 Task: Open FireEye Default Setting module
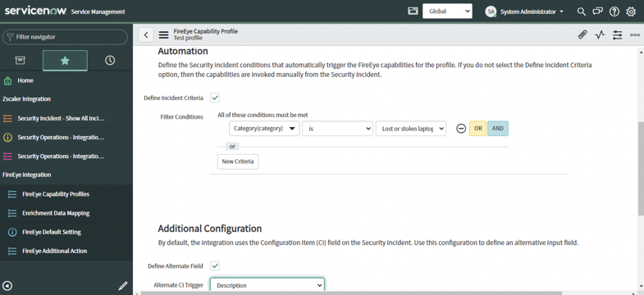tap(52, 232)
